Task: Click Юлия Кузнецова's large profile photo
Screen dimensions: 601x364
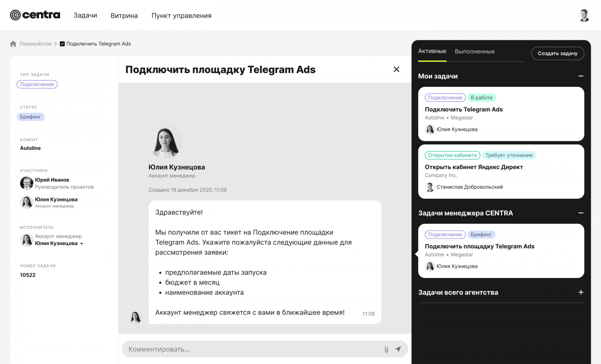Action: [x=165, y=142]
